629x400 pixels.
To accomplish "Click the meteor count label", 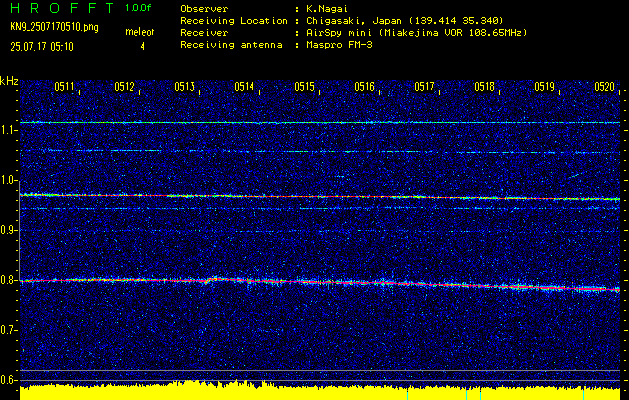I will tap(140, 32).
